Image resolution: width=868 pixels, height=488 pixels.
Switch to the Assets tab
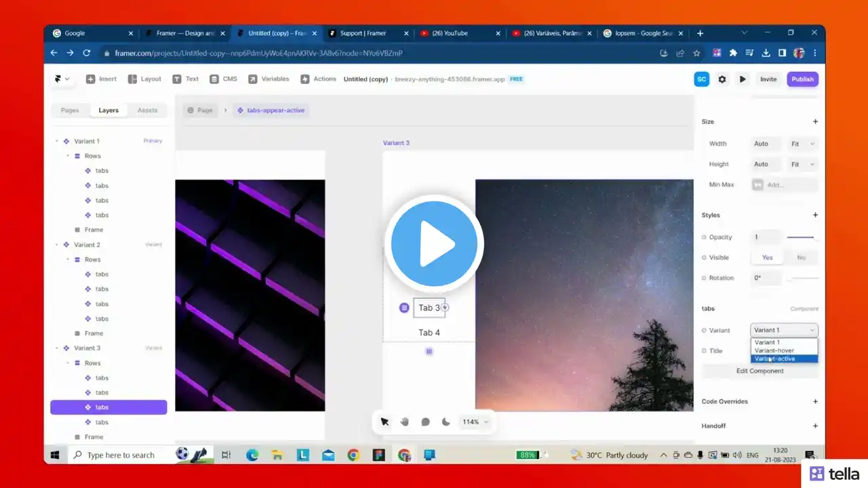[x=147, y=110]
